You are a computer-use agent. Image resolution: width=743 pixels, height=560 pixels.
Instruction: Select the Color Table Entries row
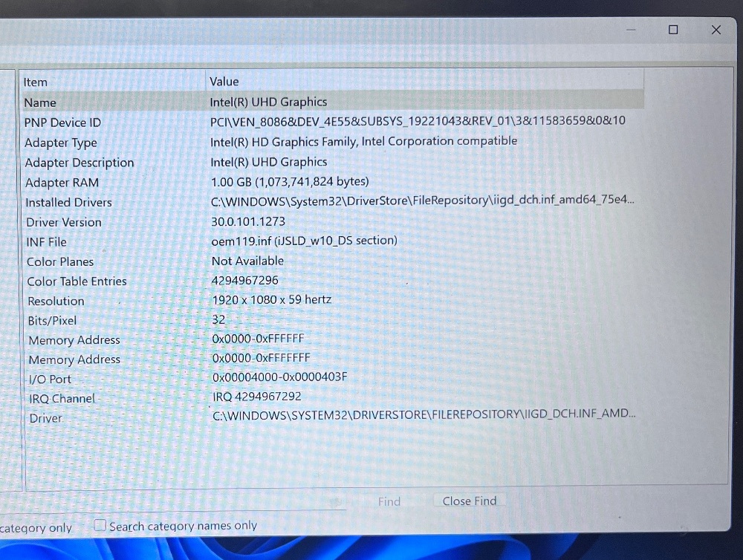[x=333, y=281]
